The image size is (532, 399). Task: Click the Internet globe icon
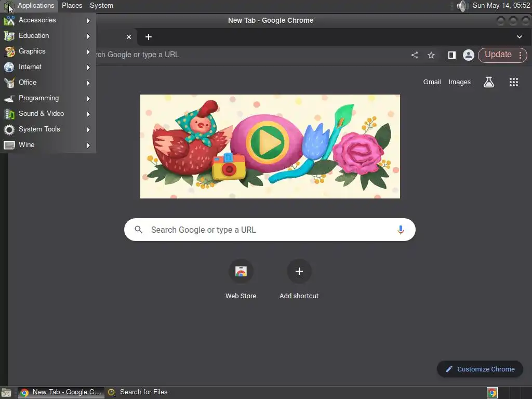[9, 67]
